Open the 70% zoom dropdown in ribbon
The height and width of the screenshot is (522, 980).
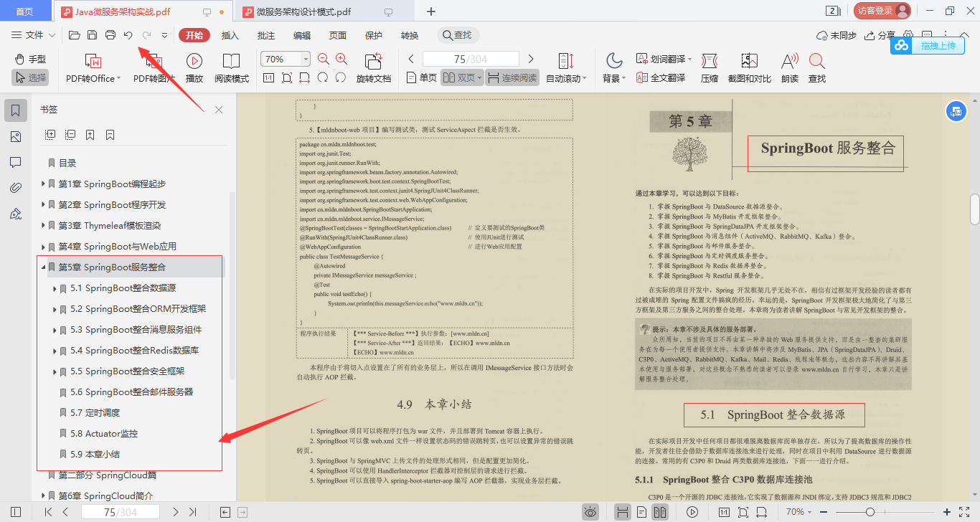[306, 59]
